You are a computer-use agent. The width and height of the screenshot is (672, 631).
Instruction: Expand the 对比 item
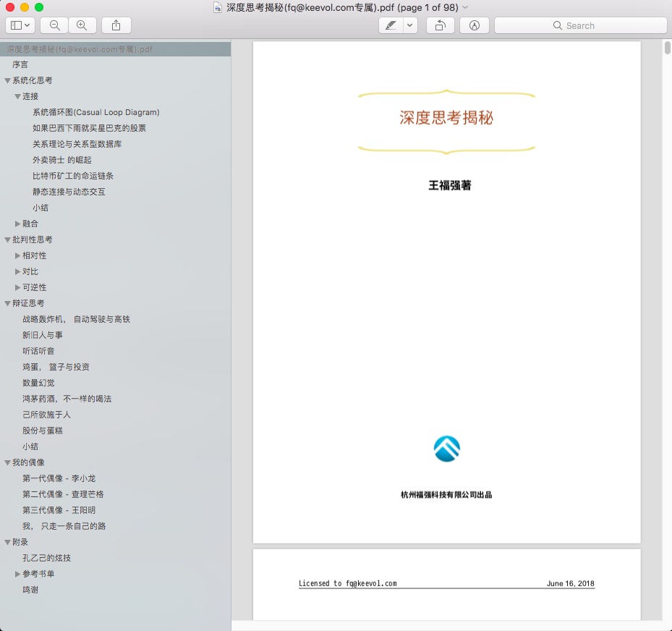coord(17,271)
